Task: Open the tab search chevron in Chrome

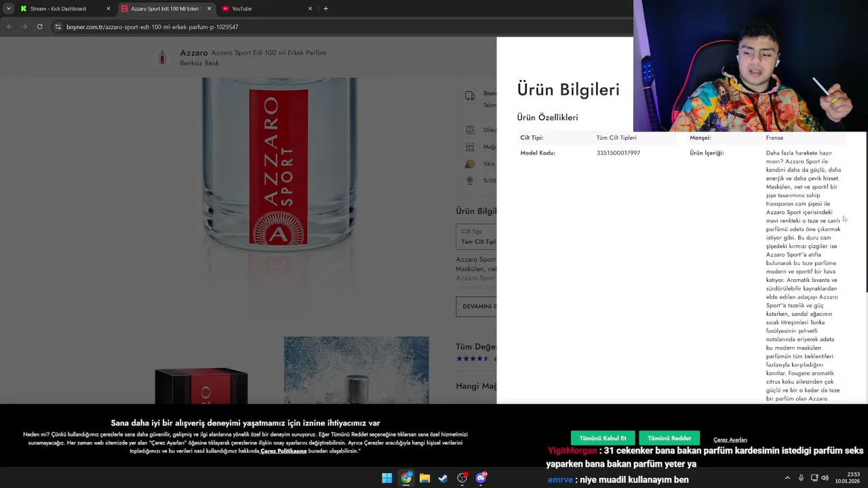Action: pyautogui.click(x=8, y=9)
